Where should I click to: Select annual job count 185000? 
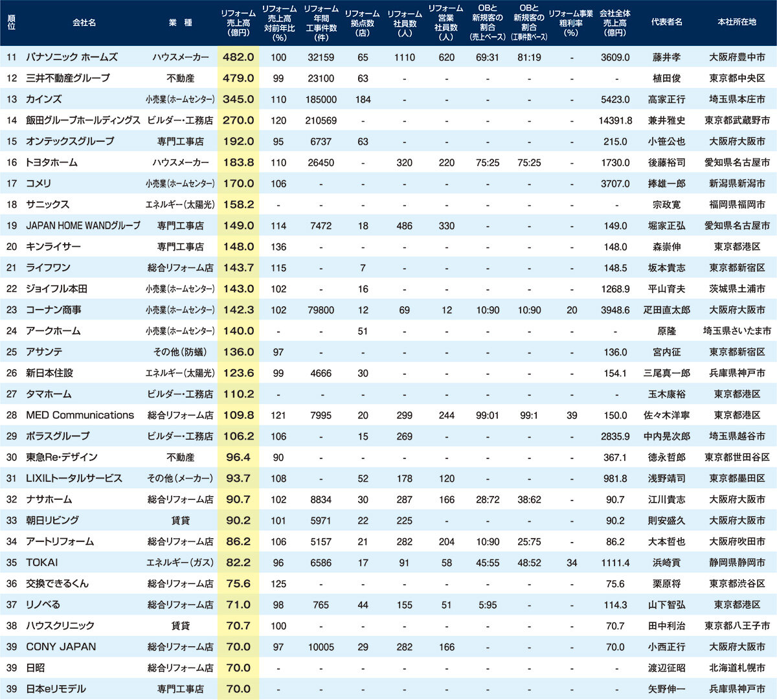pyautogui.click(x=321, y=100)
